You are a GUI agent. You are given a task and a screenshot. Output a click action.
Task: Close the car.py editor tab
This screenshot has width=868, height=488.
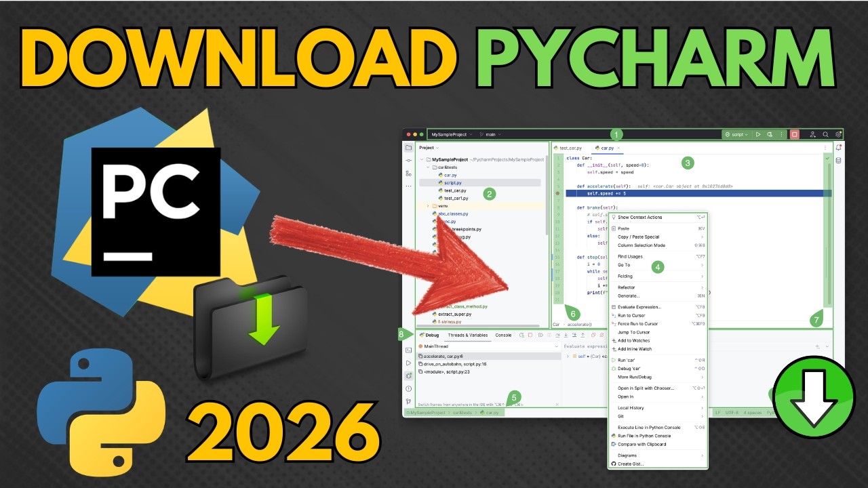pyautogui.click(x=618, y=148)
